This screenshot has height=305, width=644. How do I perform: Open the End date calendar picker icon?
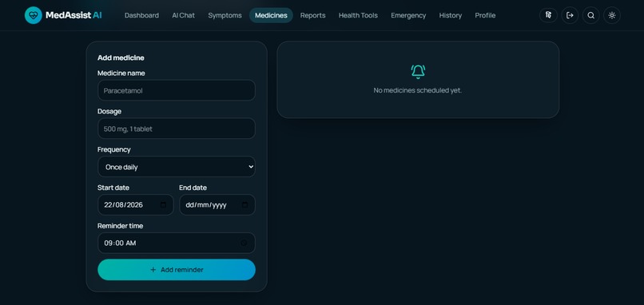[x=244, y=204]
